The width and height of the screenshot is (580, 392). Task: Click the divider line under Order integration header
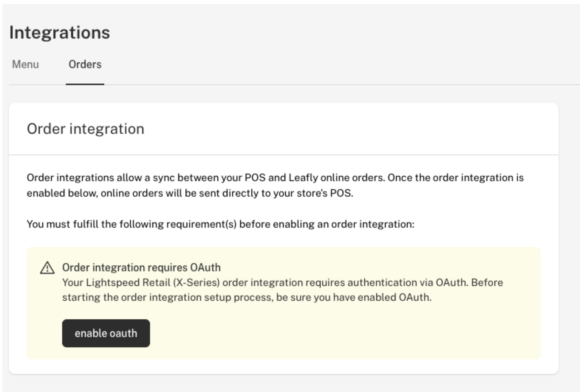coord(284,155)
